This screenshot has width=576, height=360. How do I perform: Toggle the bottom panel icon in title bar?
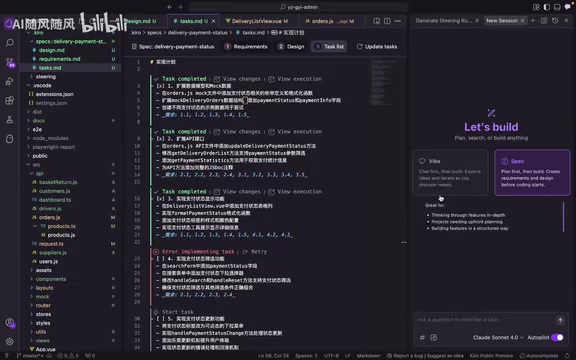tap(557, 7)
